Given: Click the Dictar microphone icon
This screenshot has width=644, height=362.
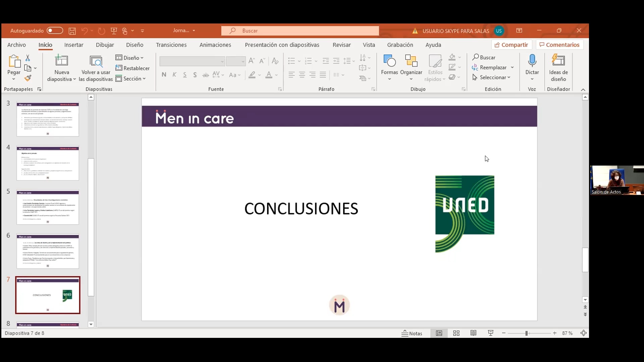Looking at the screenshot, I should tap(532, 61).
